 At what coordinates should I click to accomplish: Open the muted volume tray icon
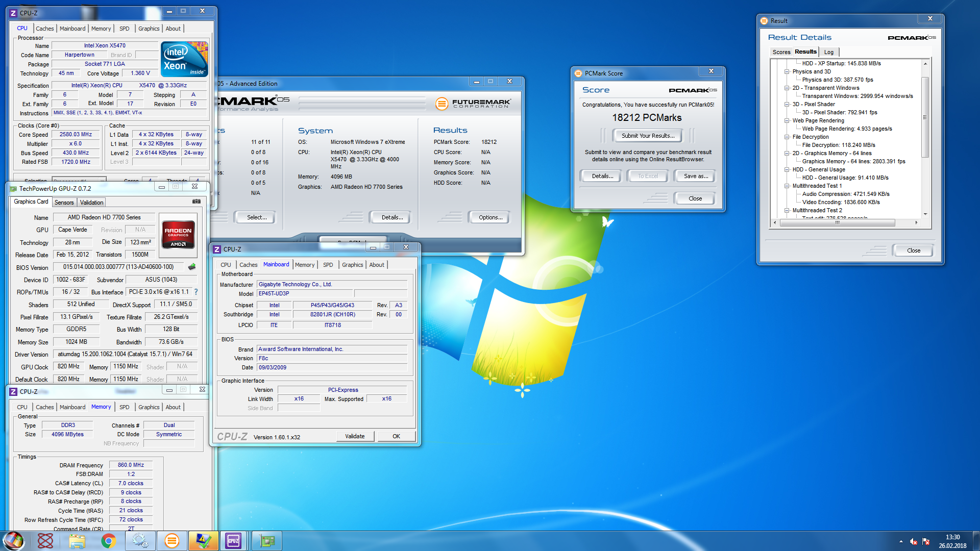click(x=913, y=541)
